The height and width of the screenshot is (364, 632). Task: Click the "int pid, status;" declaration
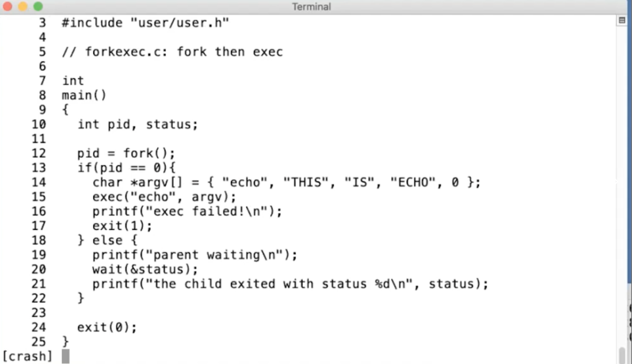[x=138, y=124]
